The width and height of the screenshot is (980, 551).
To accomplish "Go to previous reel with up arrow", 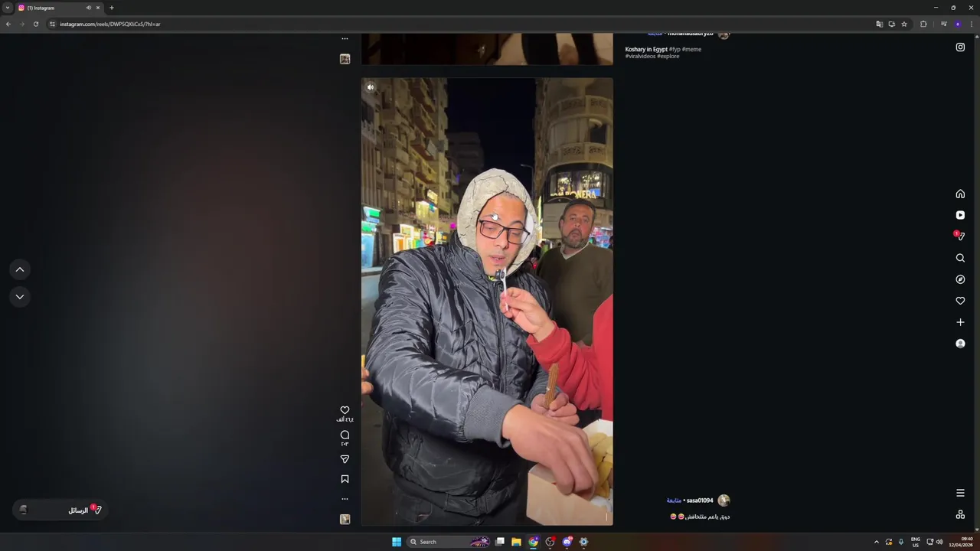I will click(x=20, y=269).
